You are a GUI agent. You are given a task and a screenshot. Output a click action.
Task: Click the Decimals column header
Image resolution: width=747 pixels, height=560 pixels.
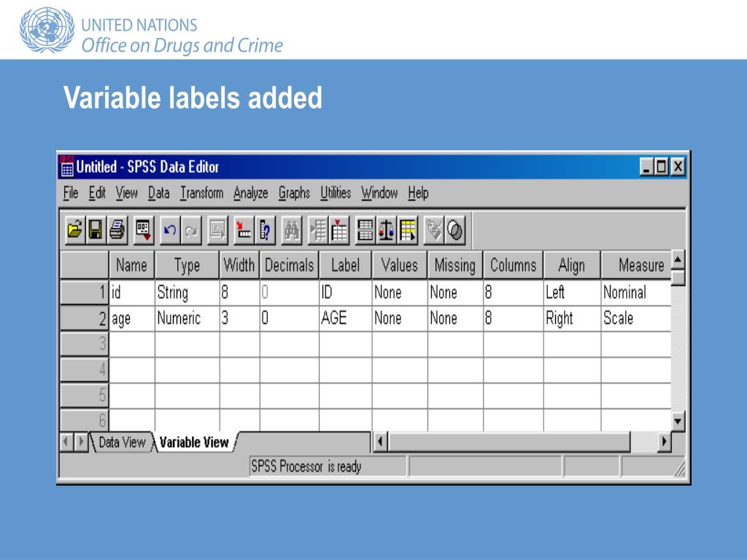pos(289,265)
